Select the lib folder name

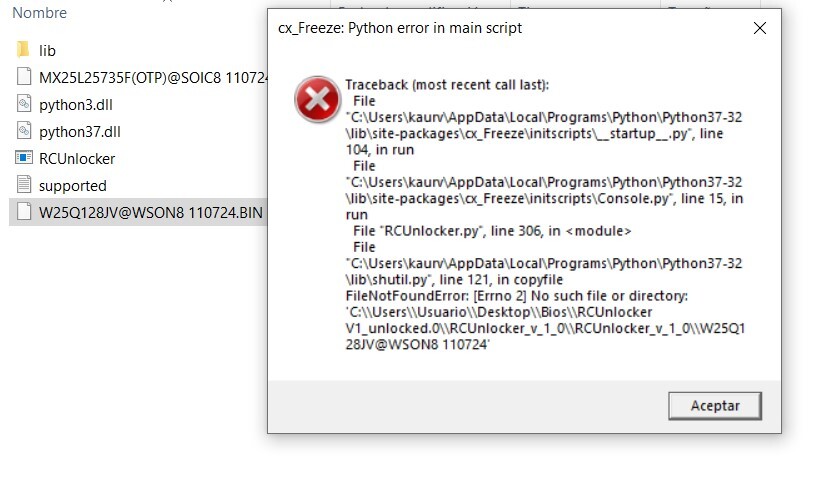(47, 50)
